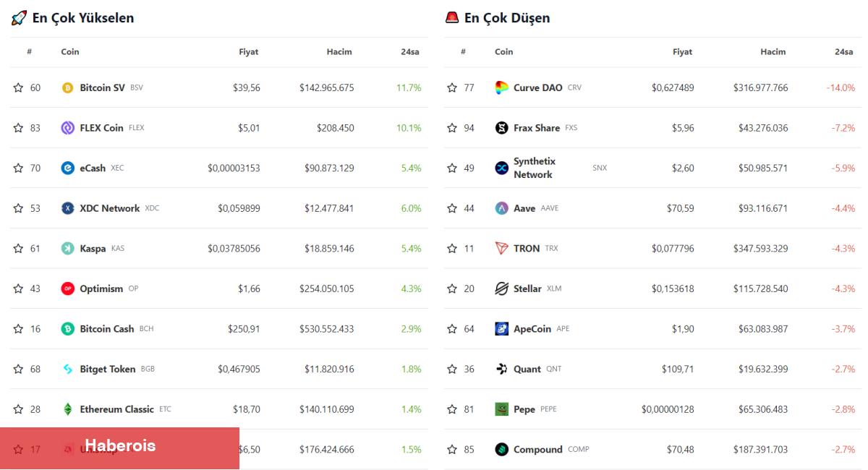The width and height of the screenshot is (868, 470).
Task: Star the Bitcoin Cash row
Action: click(x=18, y=328)
